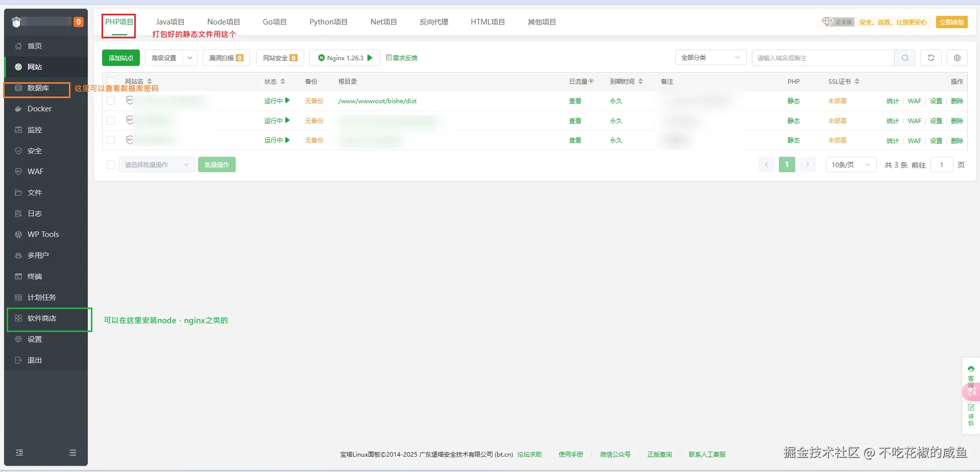Open the 安全 security shield icon
This screenshot has width=980, height=472.
18,151
